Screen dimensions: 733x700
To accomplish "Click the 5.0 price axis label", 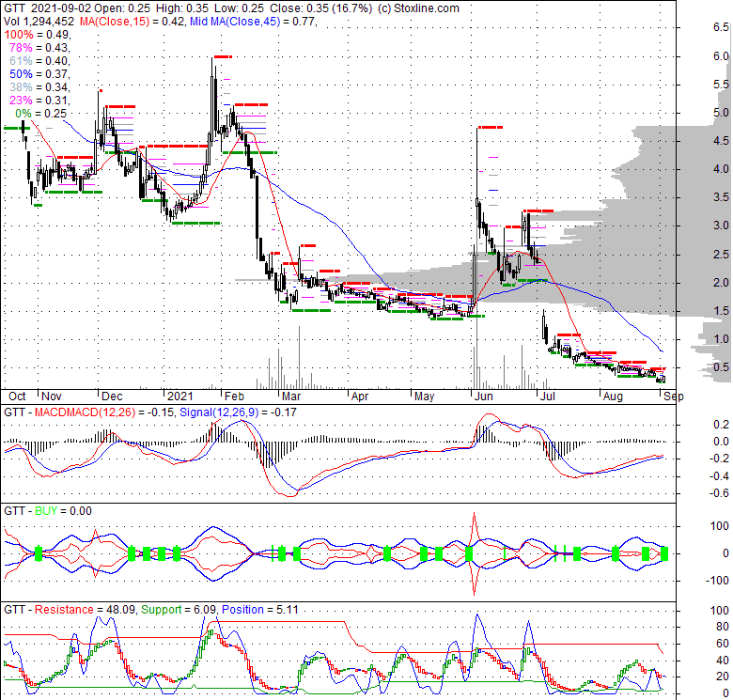I will [722, 113].
